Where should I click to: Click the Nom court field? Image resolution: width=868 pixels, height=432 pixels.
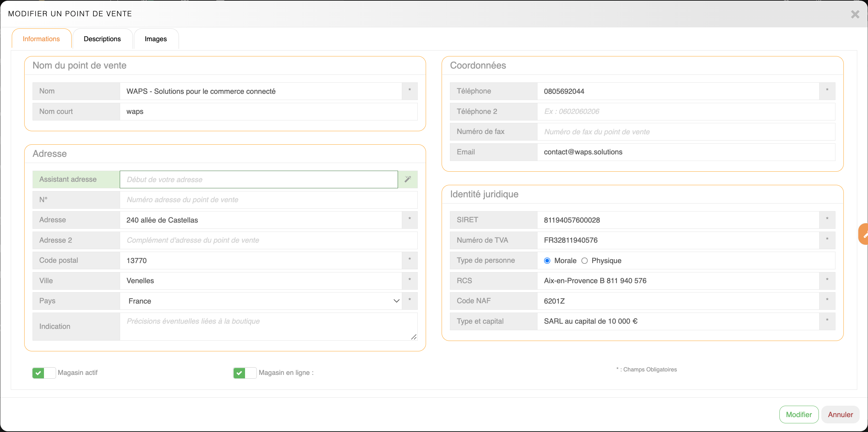pos(268,111)
